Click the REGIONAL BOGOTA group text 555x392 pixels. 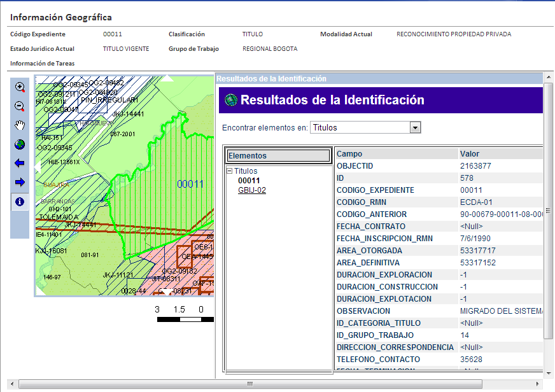(x=270, y=49)
